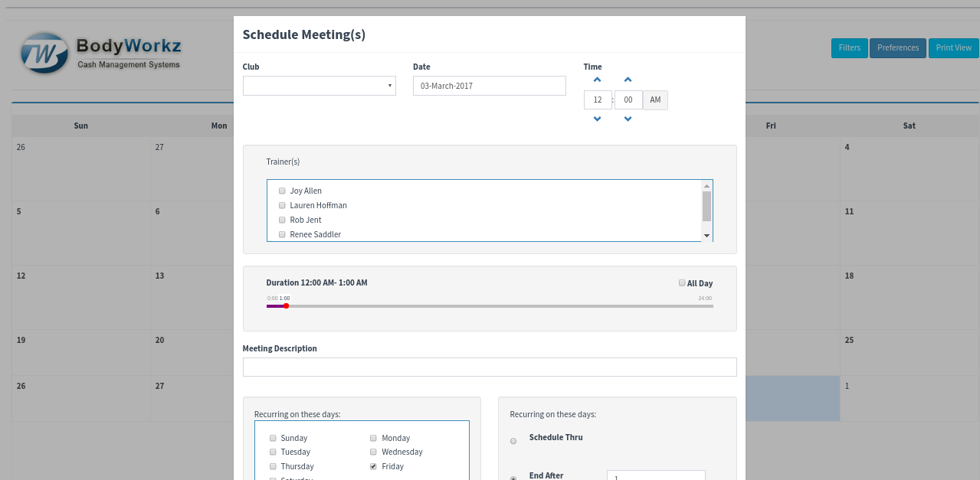980x480 pixels.
Task: Select calendar day 13
Action: point(192,298)
